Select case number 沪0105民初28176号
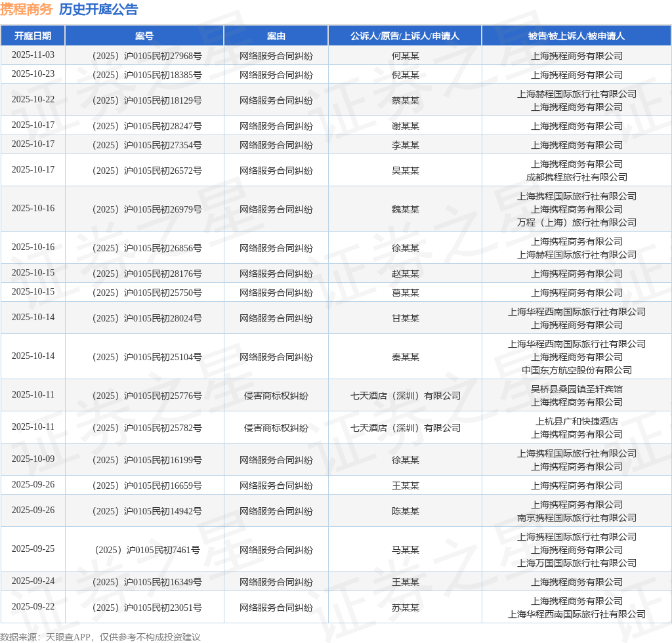 pyautogui.click(x=147, y=274)
